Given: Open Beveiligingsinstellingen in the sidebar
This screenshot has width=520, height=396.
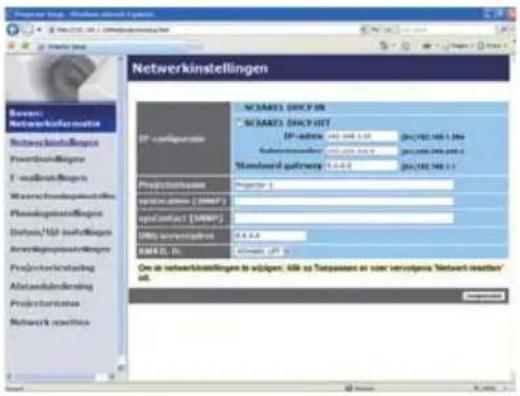Looking at the screenshot, I should pos(60,249).
